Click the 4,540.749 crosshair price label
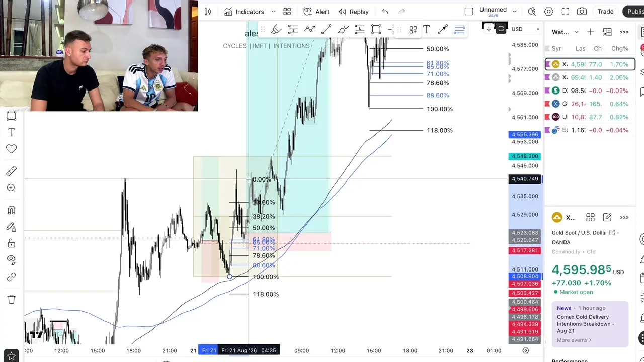 point(525,179)
